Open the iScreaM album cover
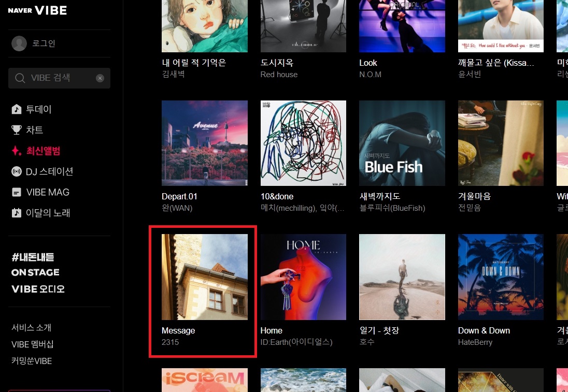Image resolution: width=568 pixels, height=392 pixels. [x=205, y=380]
